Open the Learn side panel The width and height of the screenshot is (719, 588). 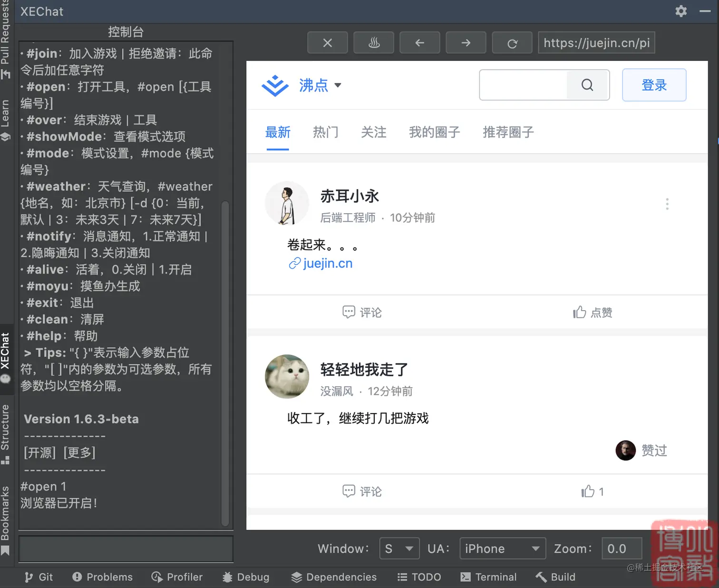pos(5,120)
